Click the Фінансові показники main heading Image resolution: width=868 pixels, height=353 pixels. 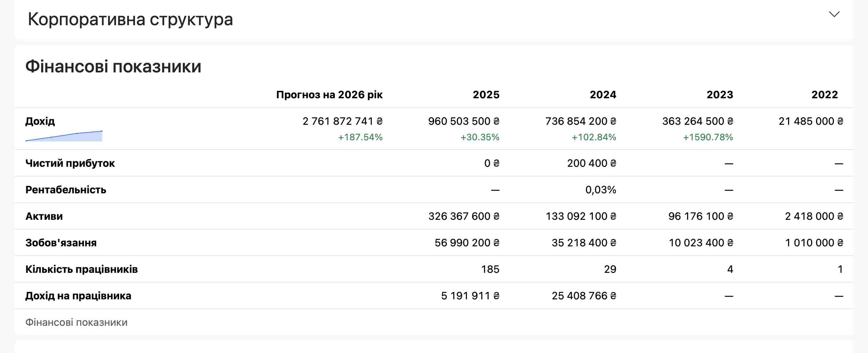coord(113,66)
